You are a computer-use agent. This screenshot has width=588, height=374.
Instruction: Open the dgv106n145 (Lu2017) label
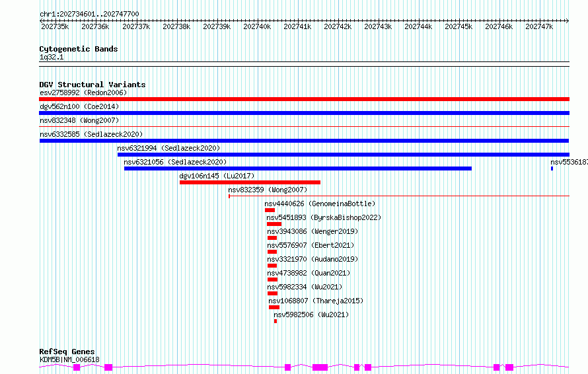point(217,176)
